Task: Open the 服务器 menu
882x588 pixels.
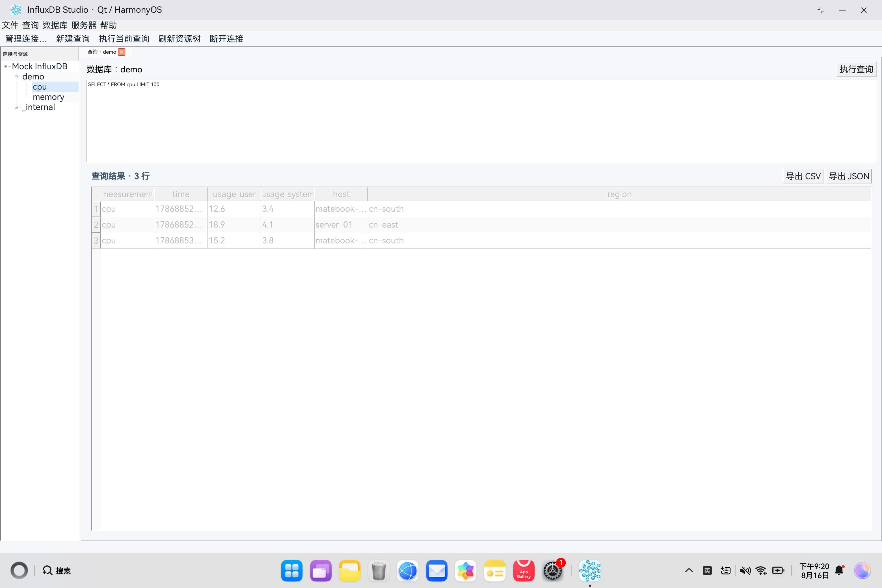Action: 84,25
